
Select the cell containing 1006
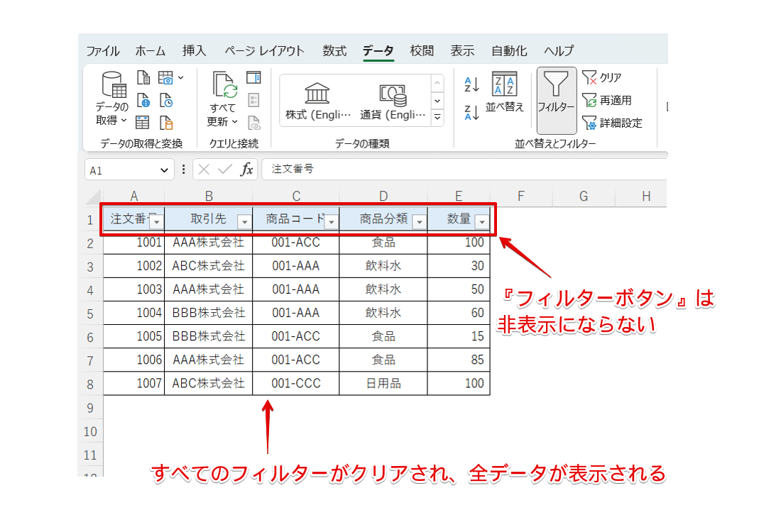[x=134, y=360]
